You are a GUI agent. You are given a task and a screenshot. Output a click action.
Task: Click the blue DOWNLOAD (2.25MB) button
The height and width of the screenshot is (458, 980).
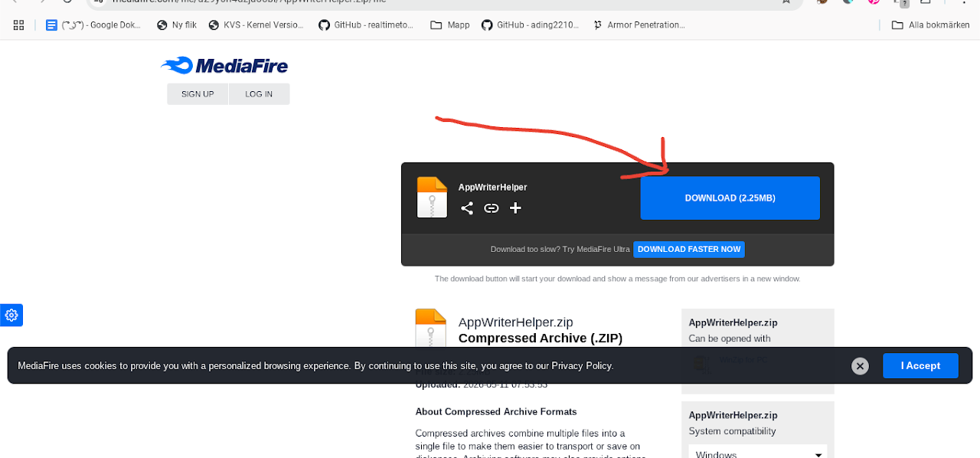pos(730,198)
